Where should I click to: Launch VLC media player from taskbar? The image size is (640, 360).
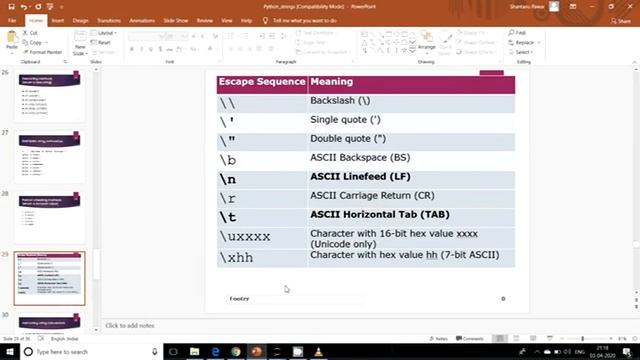click(x=318, y=351)
